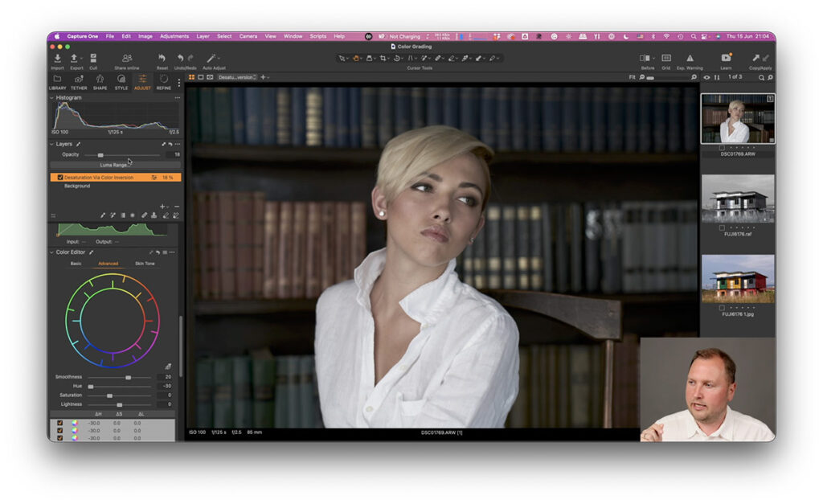Open the add layer plus dropdown
This screenshot has width=823, height=504.
point(164,207)
